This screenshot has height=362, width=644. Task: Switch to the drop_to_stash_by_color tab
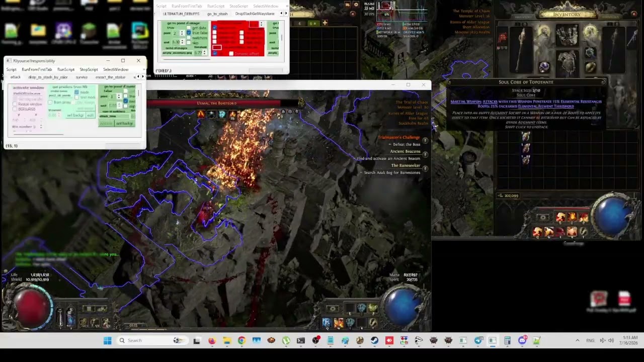pos(48,77)
